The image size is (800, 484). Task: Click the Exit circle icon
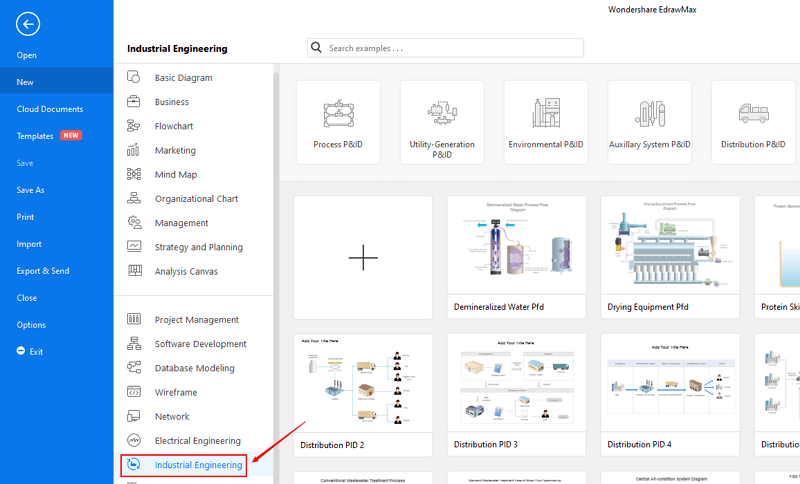click(x=20, y=351)
